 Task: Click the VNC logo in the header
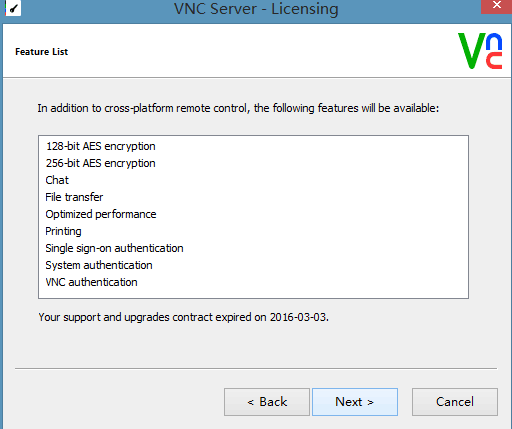pos(480,51)
